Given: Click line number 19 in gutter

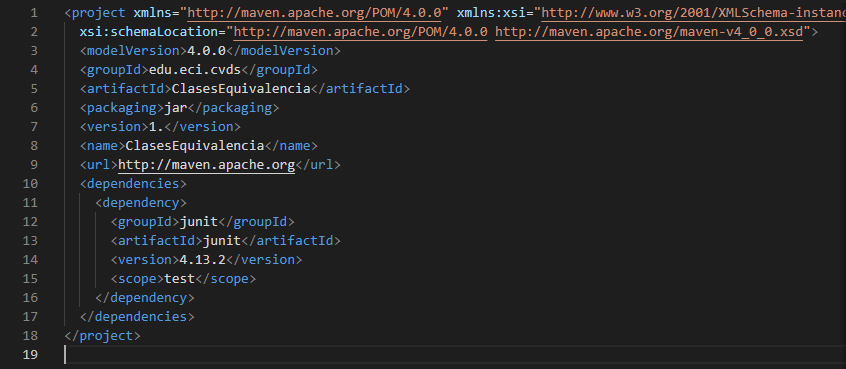Looking at the screenshot, I should [x=30, y=354].
